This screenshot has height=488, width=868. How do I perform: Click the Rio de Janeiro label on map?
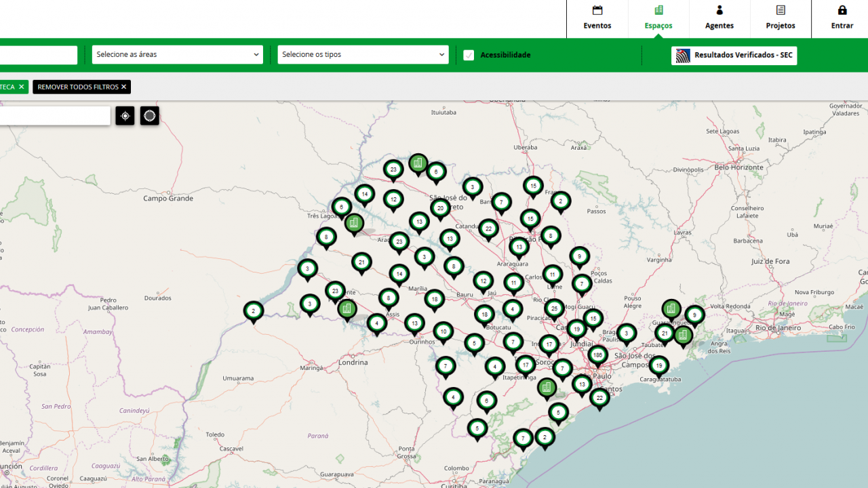(x=779, y=327)
